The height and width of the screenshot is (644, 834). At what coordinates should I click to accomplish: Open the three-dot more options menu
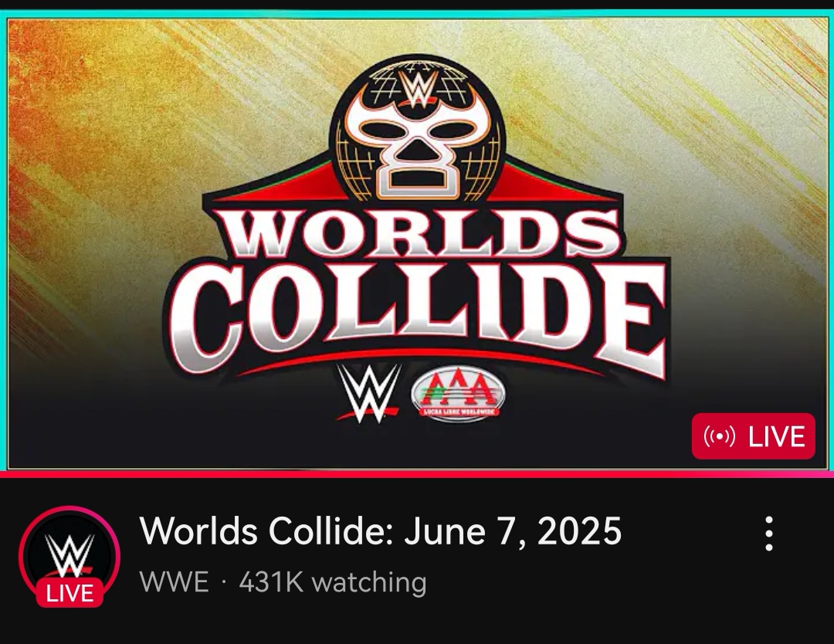768,533
